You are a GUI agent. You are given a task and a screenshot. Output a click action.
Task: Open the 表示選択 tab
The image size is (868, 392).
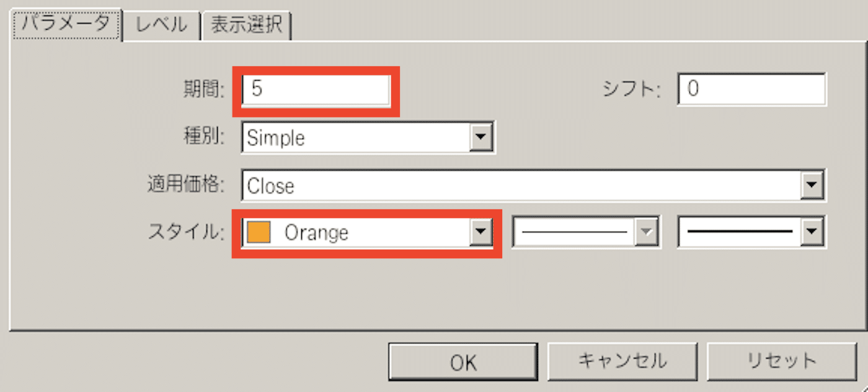click(246, 25)
